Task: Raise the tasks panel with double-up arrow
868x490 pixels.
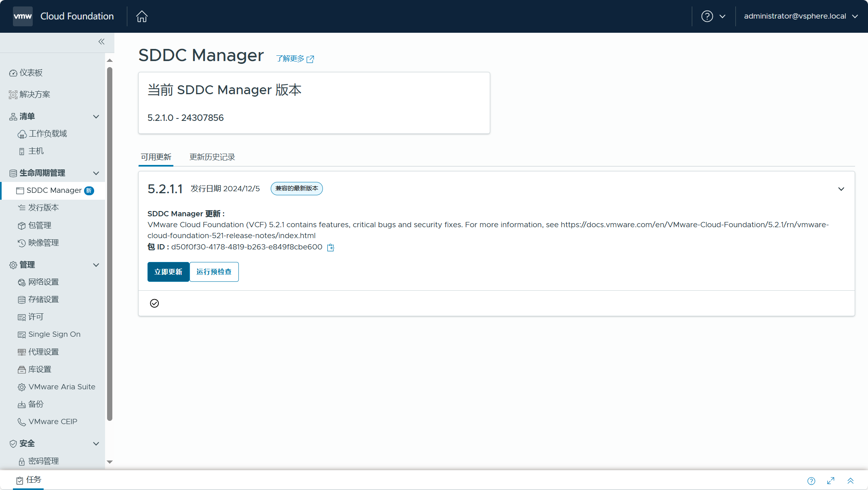Action: tap(850, 481)
